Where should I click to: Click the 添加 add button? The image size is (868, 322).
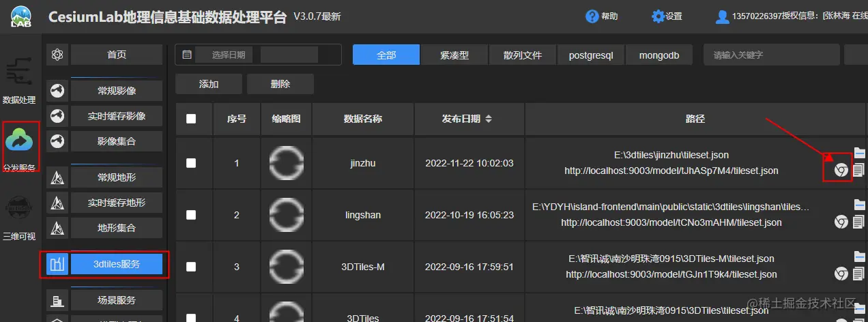tap(209, 84)
